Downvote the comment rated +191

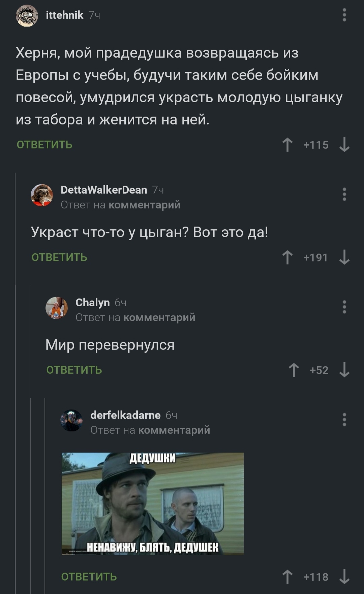point(344,257)
